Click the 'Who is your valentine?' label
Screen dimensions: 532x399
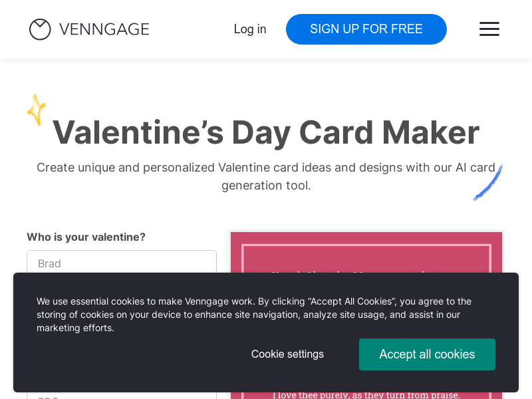coord(86,237)
